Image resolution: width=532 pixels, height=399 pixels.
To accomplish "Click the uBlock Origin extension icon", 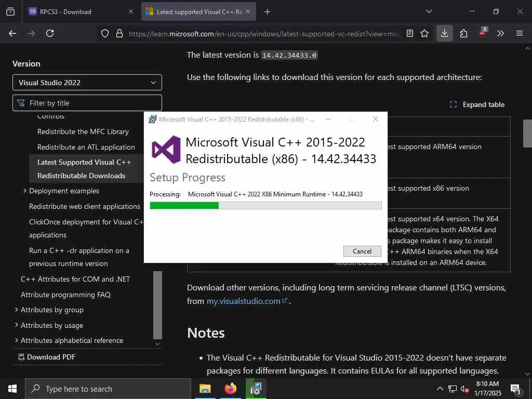I will click(x=482, y=33).
